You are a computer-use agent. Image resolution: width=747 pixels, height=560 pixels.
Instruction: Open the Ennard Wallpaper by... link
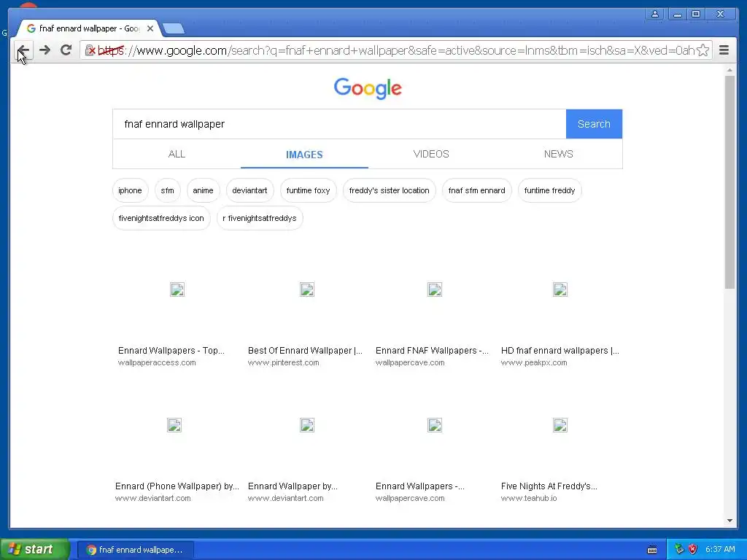click(x=293, y=486)
